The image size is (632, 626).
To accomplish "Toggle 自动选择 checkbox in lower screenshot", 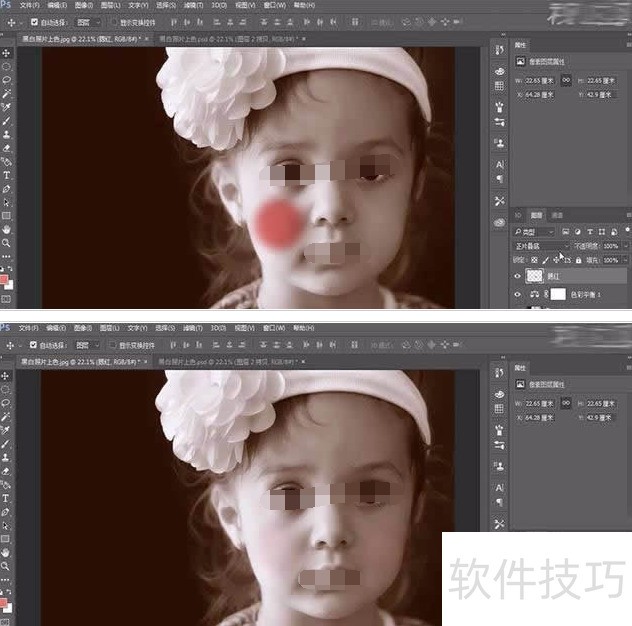I will (33, 345).
